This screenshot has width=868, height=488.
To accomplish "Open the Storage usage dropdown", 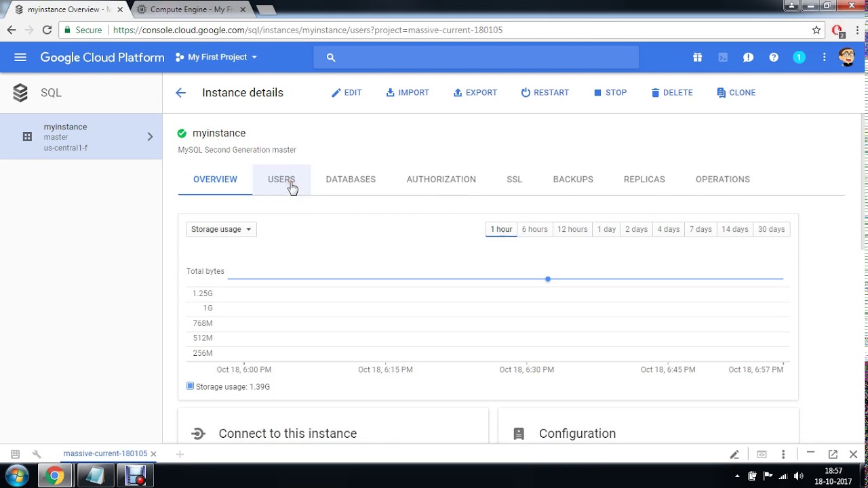I will coord(221,229).
